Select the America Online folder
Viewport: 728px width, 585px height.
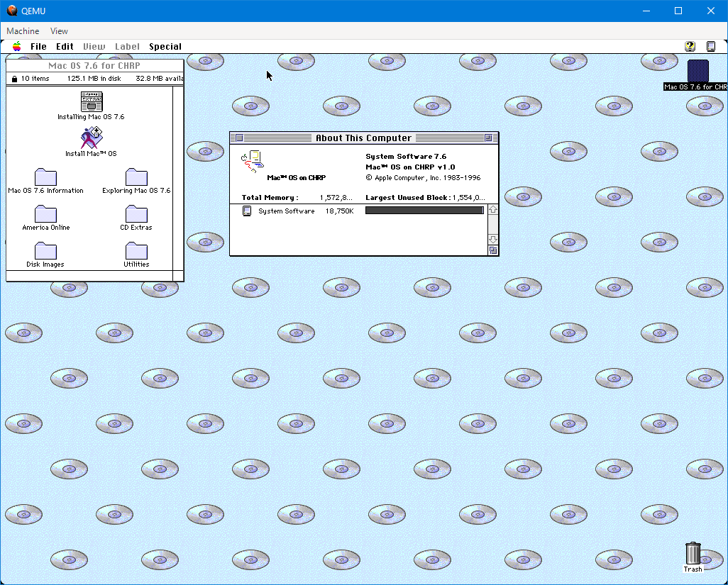point(45,214)
